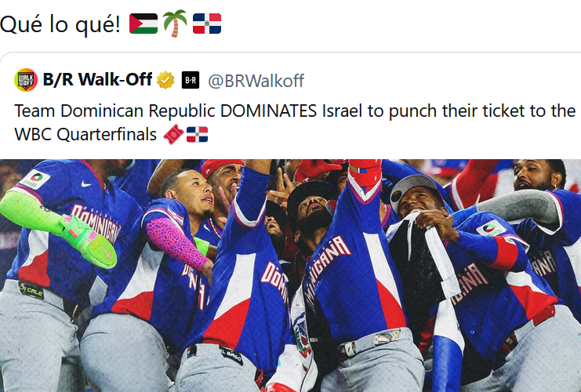Open the B/R Walk-Off display name link
The image size is (581, 392).
coord(99,80)
